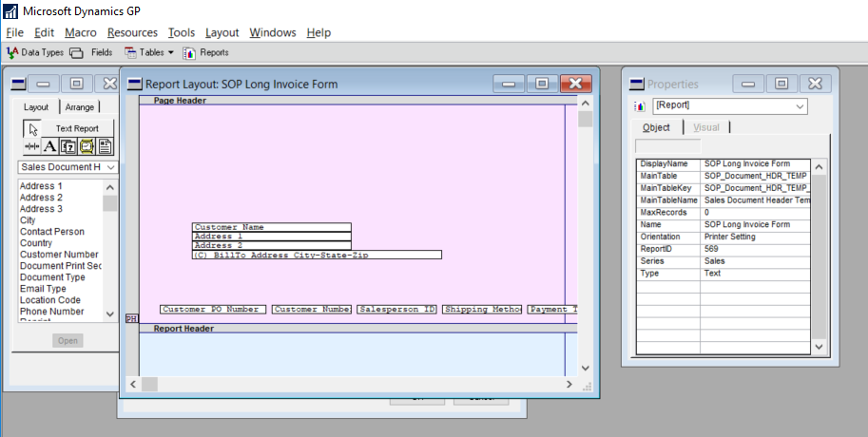Switch to the Arrange tab
This screenshot has width=868, height=437.
click(80, 107)
